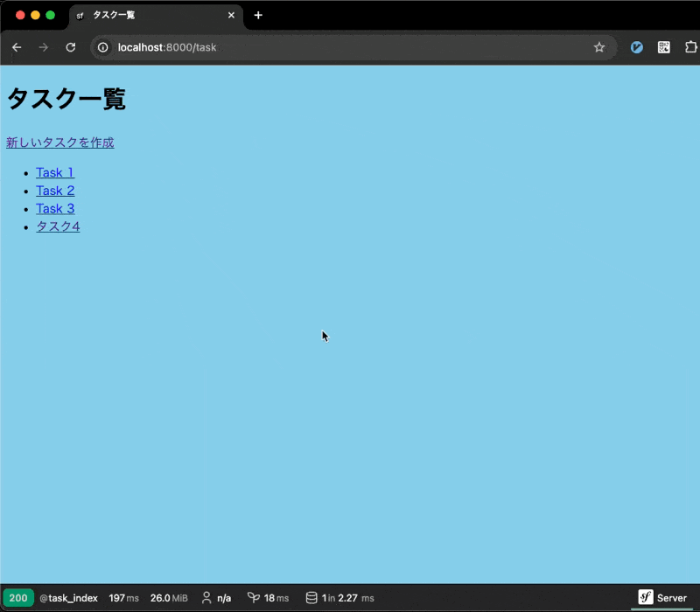Open the 26.0 MiB memory usage panel
This screenshot has height=612, width=700.
(168, 598)
